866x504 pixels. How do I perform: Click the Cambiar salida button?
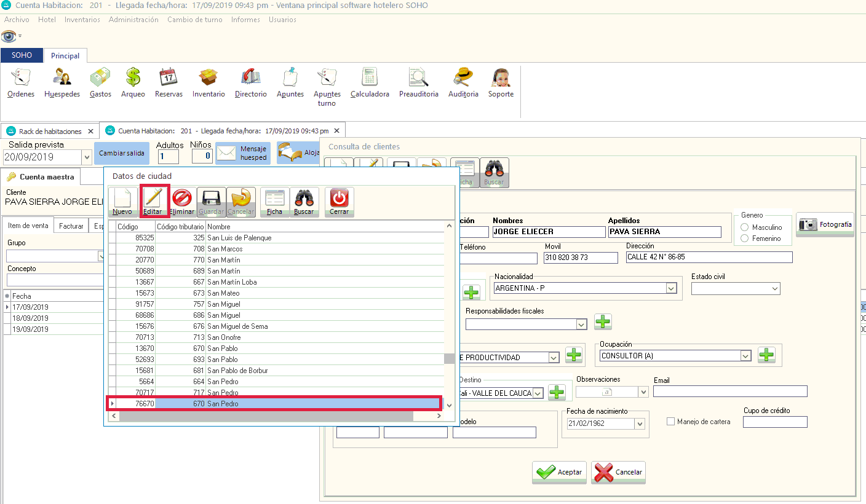(121, 153)
